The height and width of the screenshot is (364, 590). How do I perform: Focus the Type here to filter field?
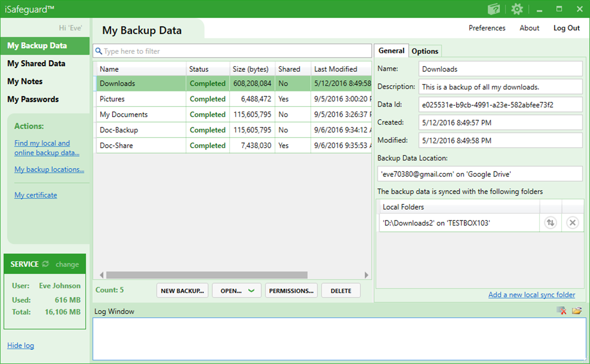pos(232,51)
